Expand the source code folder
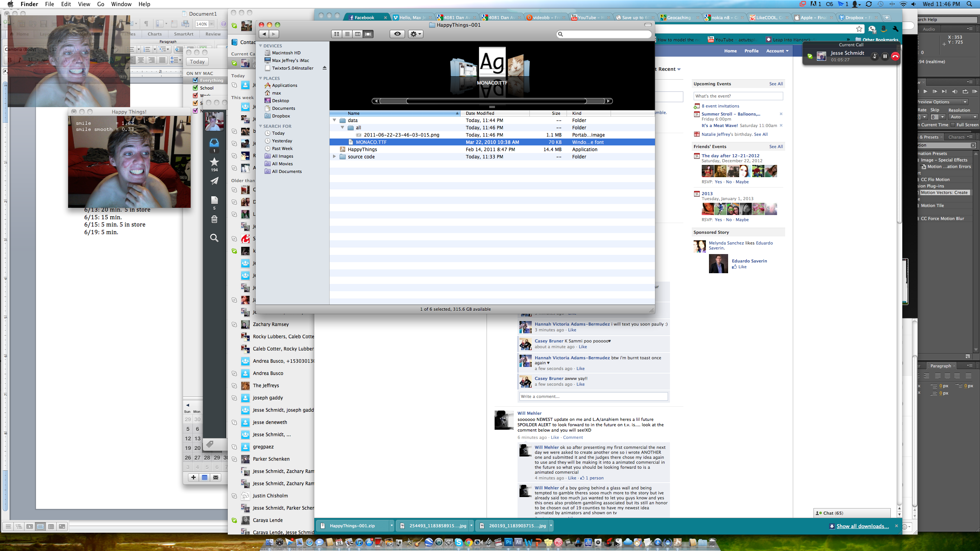Screen dimensions: 980x551 (334, 156)
